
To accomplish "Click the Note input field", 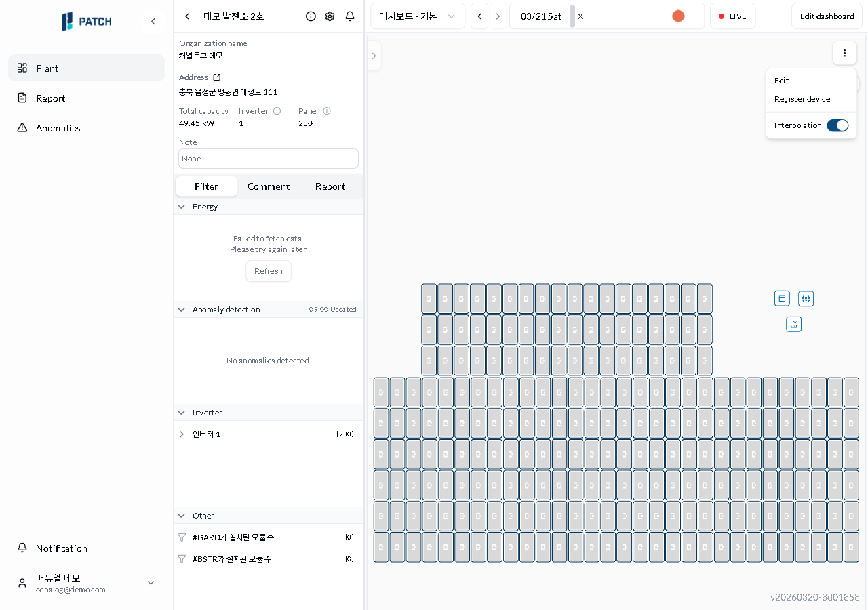I will click(269, 159).
